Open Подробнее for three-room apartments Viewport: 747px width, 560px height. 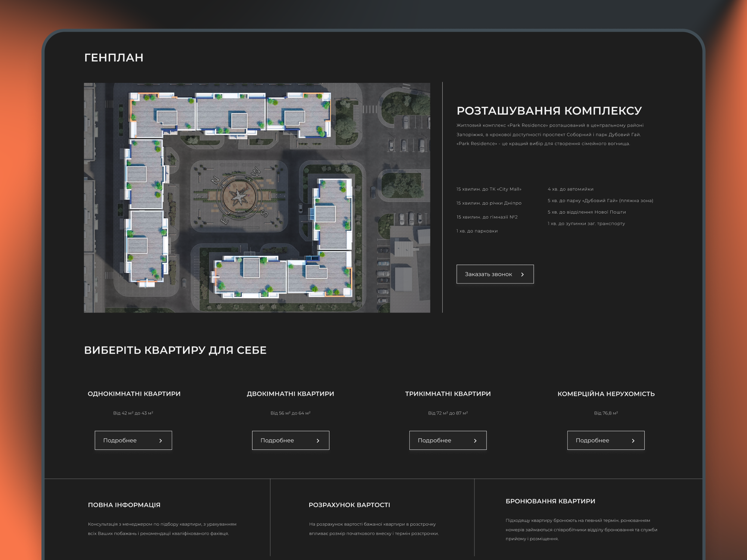pos(447,441)
